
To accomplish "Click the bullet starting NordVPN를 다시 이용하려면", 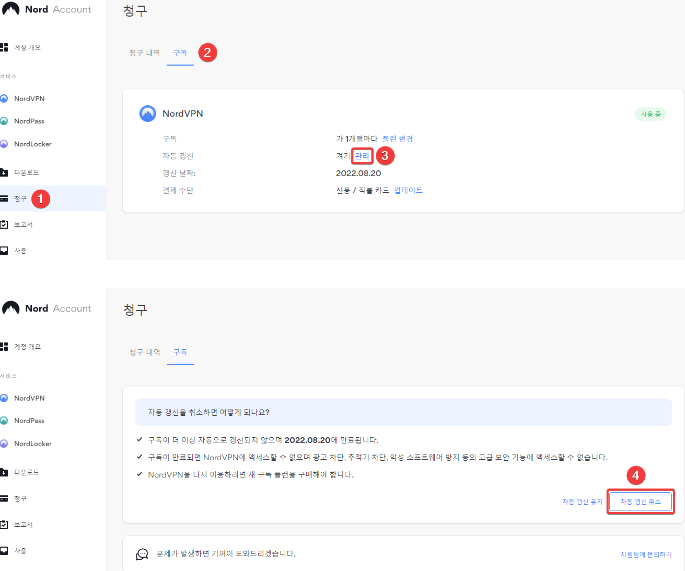I will pyautogui.click(x=250, y=475).
